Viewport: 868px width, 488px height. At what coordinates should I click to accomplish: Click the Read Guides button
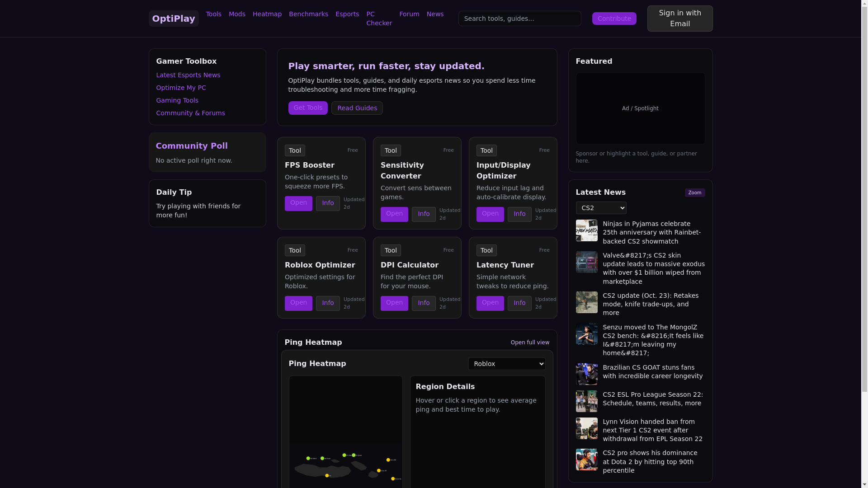click(357, 108)
